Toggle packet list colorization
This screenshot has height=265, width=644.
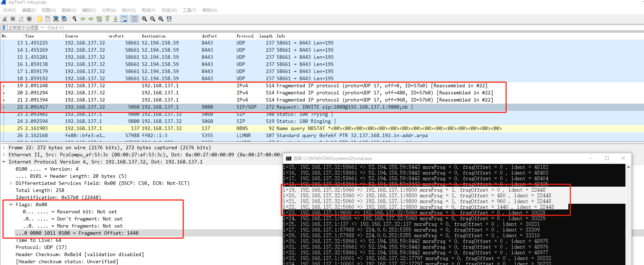134,19
